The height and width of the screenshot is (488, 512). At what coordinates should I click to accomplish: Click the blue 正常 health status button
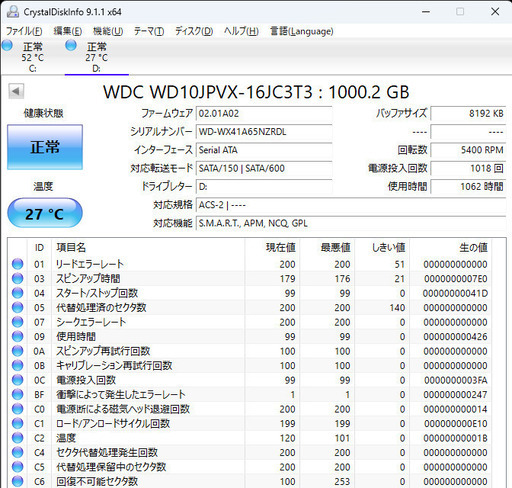(x=45, y=147)
